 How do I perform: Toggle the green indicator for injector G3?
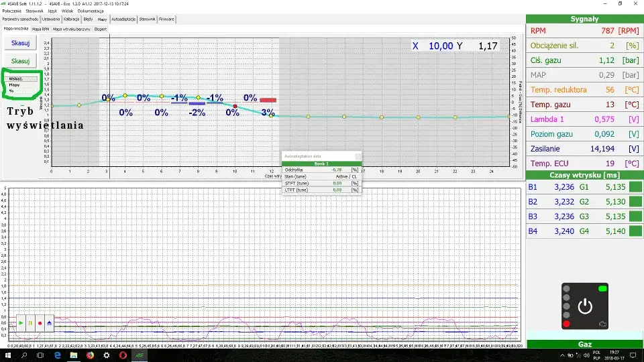point(635,217)
